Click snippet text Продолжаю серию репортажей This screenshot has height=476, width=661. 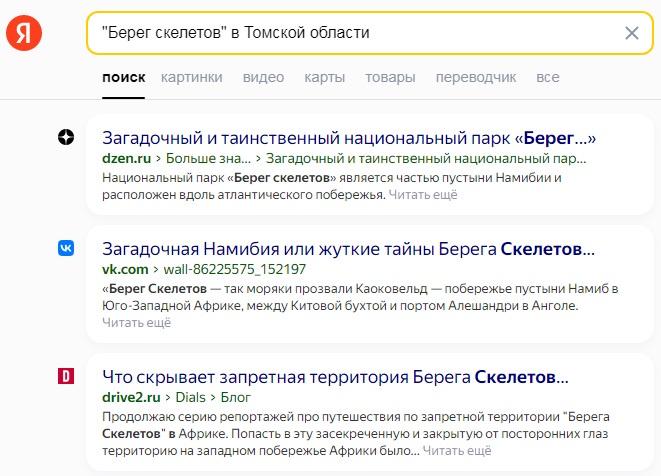point(198,417)
